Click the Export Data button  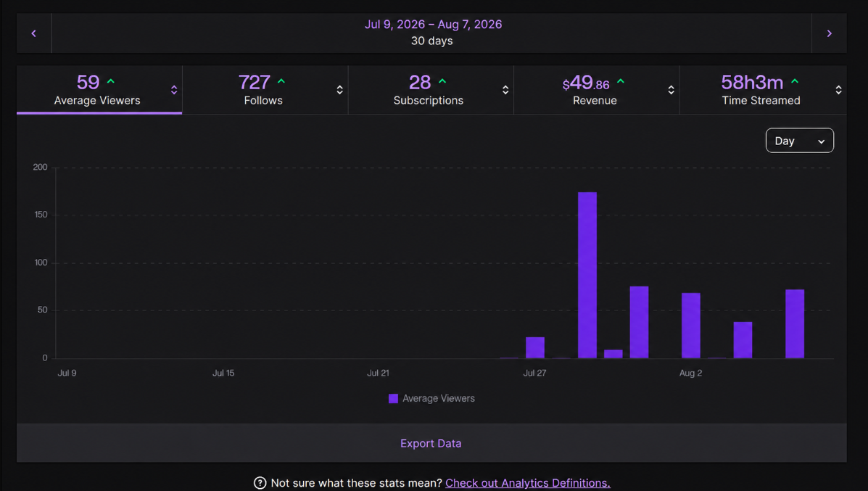pyautogui.click(x=431, y=443)
